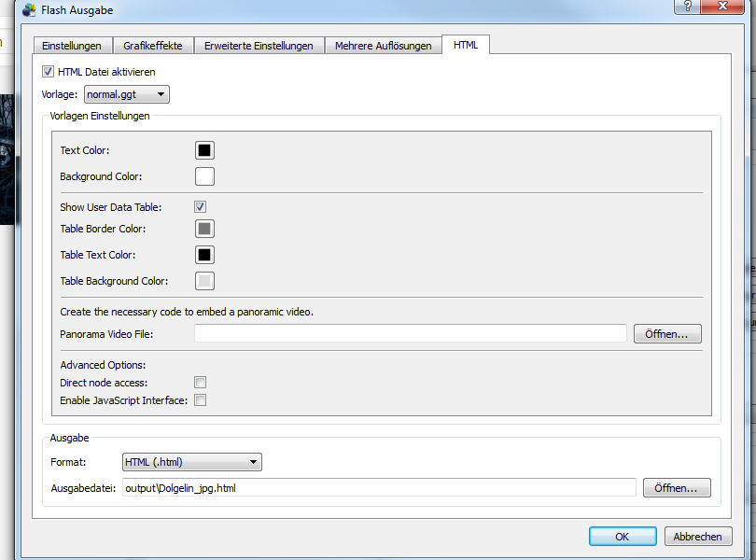Open the Table Text Color swatch

tap(204, 255)
